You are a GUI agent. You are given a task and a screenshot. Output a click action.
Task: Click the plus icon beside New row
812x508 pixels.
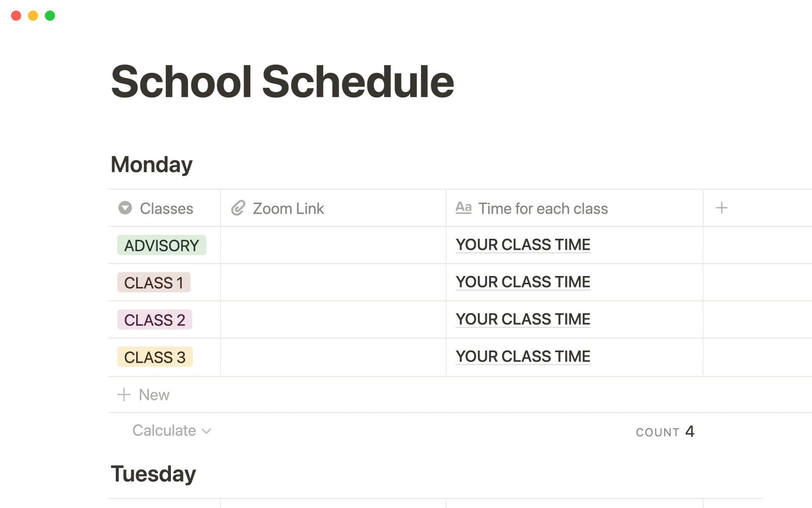pyautogui.click(x=124, y=395)
